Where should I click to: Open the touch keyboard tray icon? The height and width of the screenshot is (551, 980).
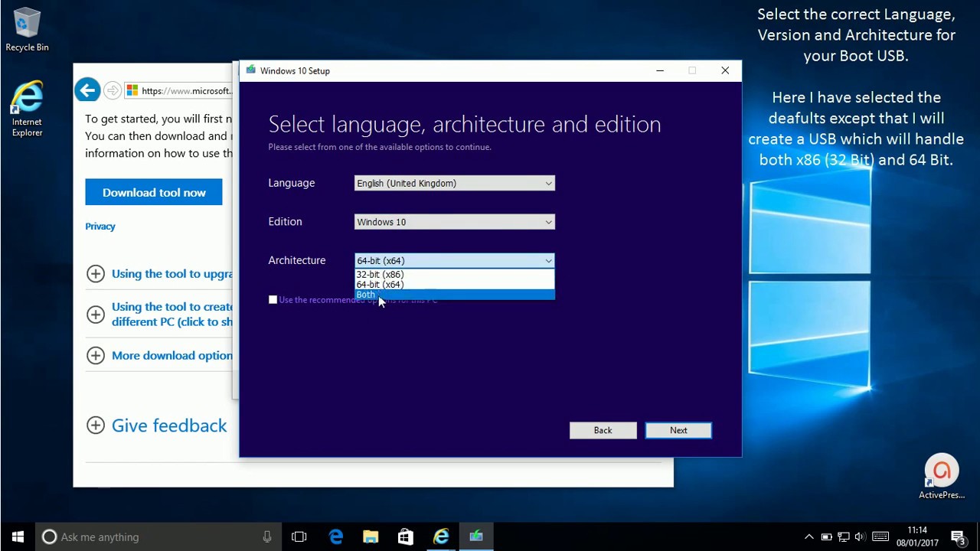880,536
